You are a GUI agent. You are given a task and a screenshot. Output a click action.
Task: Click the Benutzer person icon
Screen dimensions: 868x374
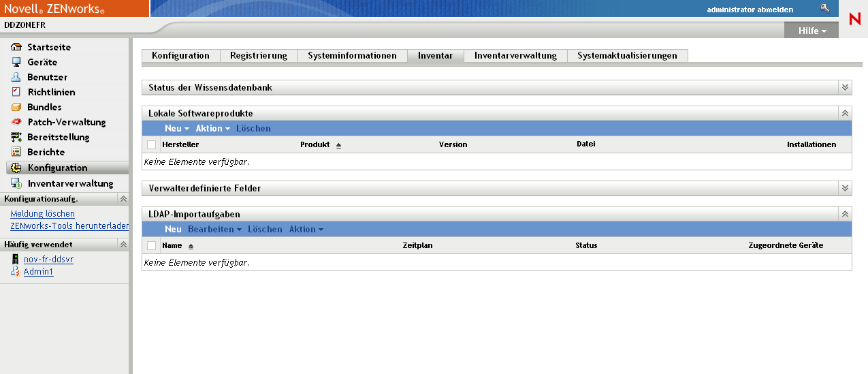(16, 77)
